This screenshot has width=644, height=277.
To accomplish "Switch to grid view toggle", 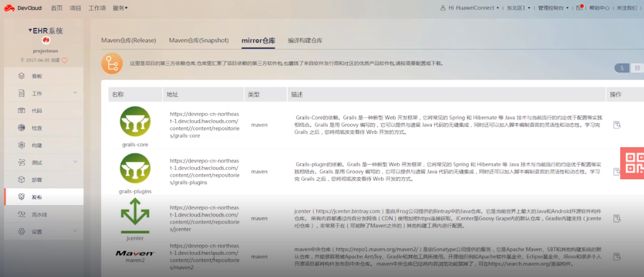I will tap(637, 68).
